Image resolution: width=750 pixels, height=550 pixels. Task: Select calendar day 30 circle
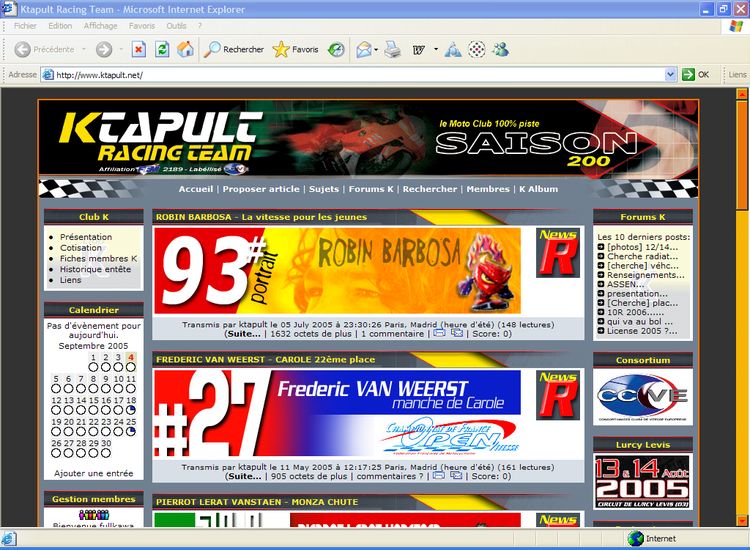(x=106, y=453)
